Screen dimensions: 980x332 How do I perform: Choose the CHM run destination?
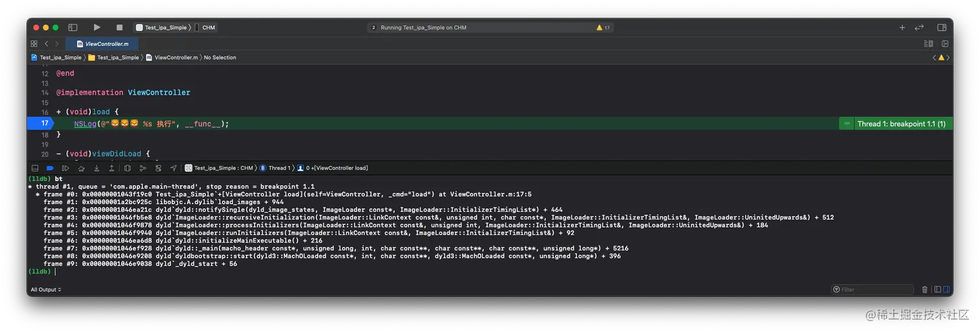click(x=206, y=28)
